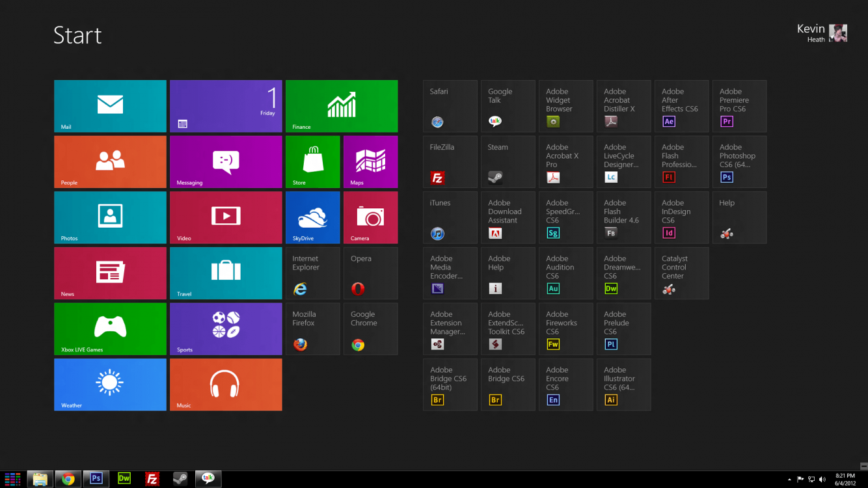Open the Google Talk tile

(508, 106)
